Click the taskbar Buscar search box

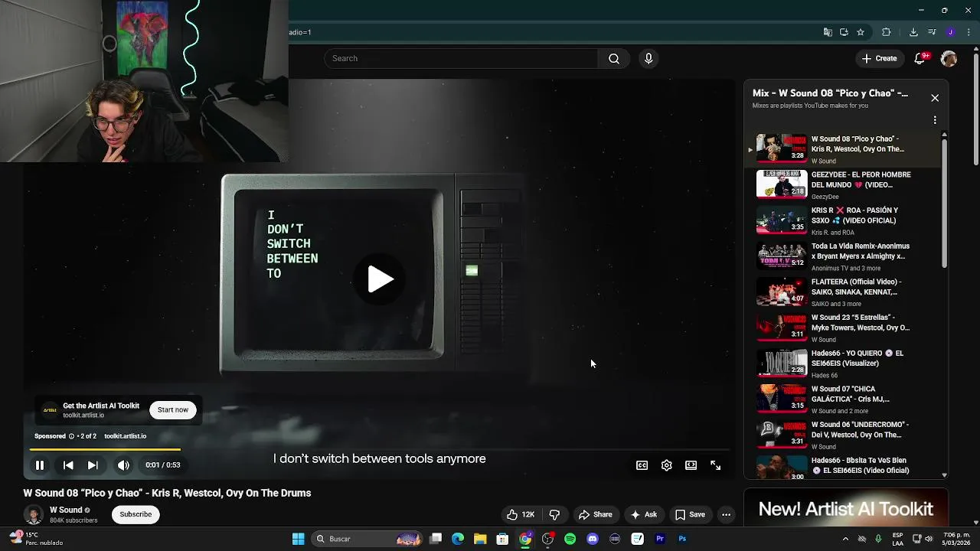pyautogui.click(x=368, y=539)
